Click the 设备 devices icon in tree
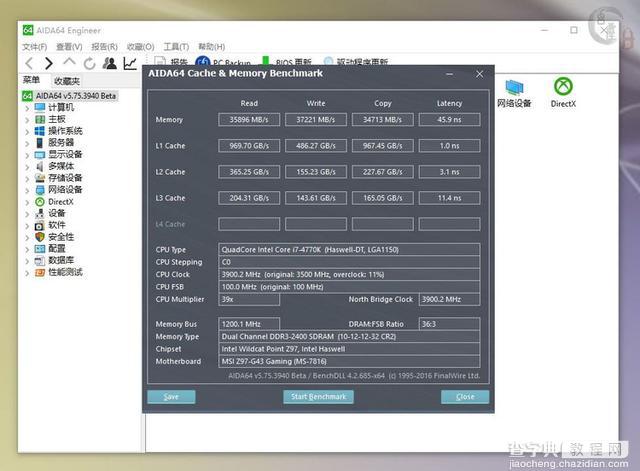The image size is (640, 471). 40,213
